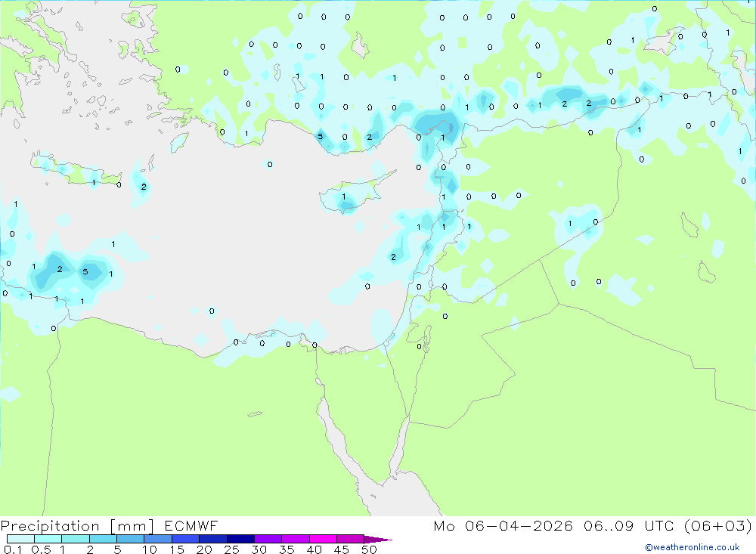Click the legend label "0.1"
Screen dimensions: 756x554
pyautogui.click(x=13, y=549)
